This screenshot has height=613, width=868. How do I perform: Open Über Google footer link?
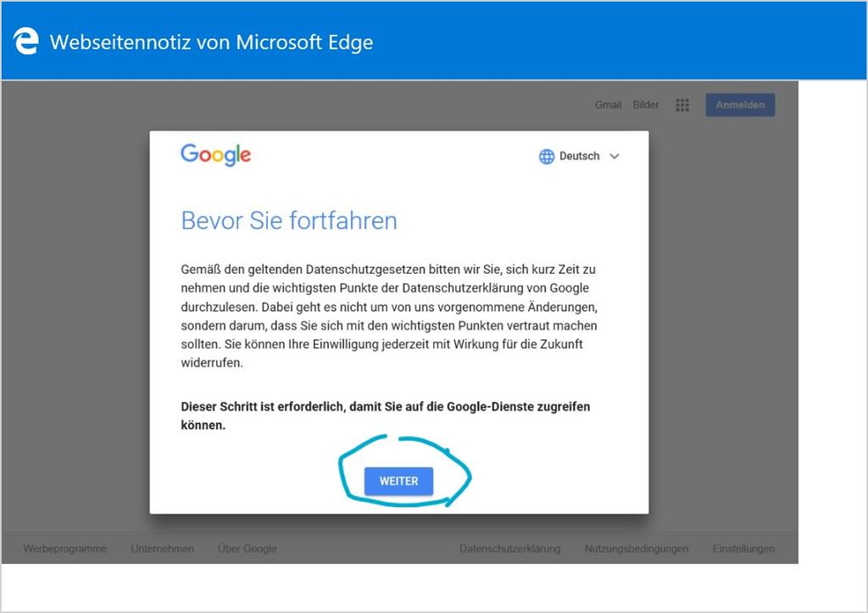[x=247, y=549]
